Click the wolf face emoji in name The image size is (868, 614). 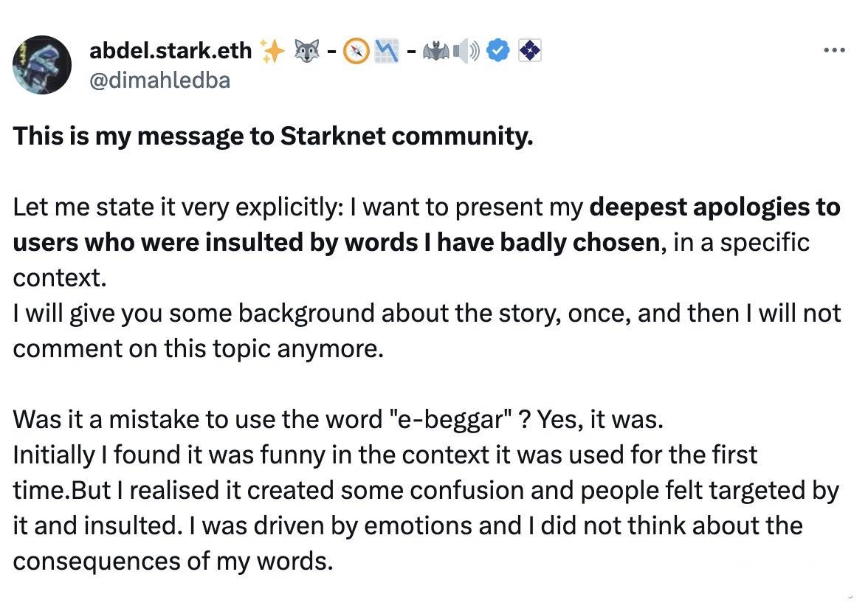(308, 51)
